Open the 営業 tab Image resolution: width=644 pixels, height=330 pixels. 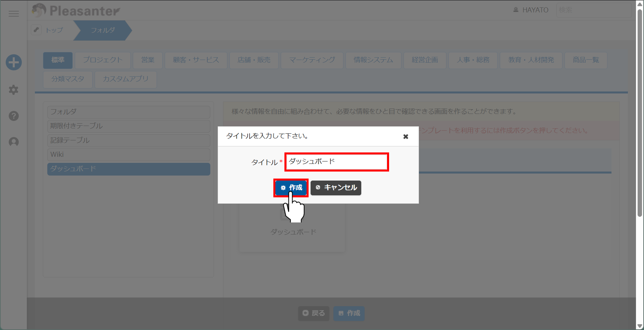(148, 60)
